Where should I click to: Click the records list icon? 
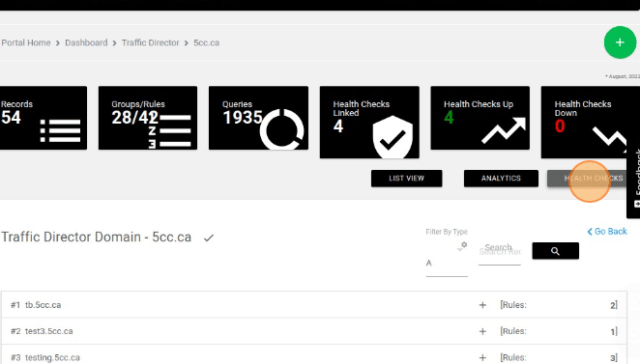click(60, 131)
